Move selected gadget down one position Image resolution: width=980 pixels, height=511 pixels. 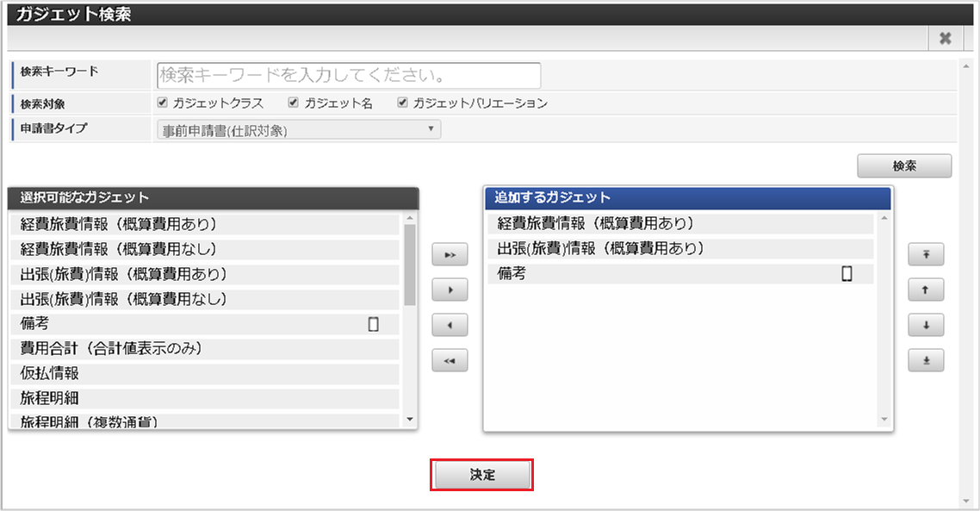point(926,325)
